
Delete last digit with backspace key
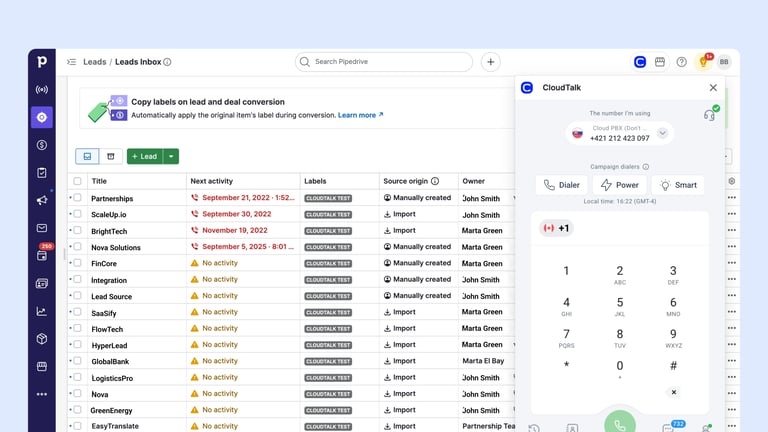point(673,392)
